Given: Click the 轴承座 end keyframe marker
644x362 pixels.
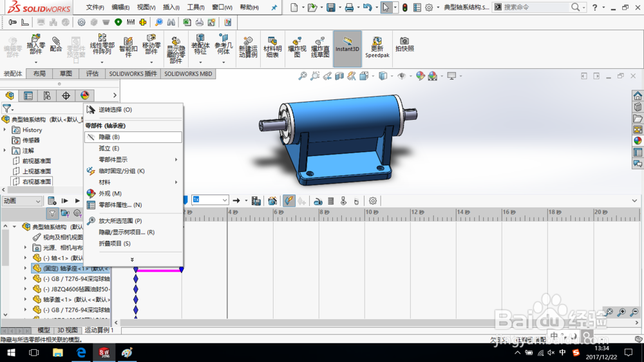Looking at the screenshot, I should 181,269.
